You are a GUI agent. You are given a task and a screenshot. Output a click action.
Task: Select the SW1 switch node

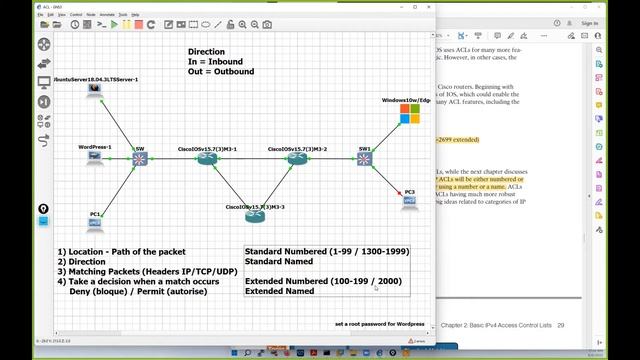(x=364, y=159)
